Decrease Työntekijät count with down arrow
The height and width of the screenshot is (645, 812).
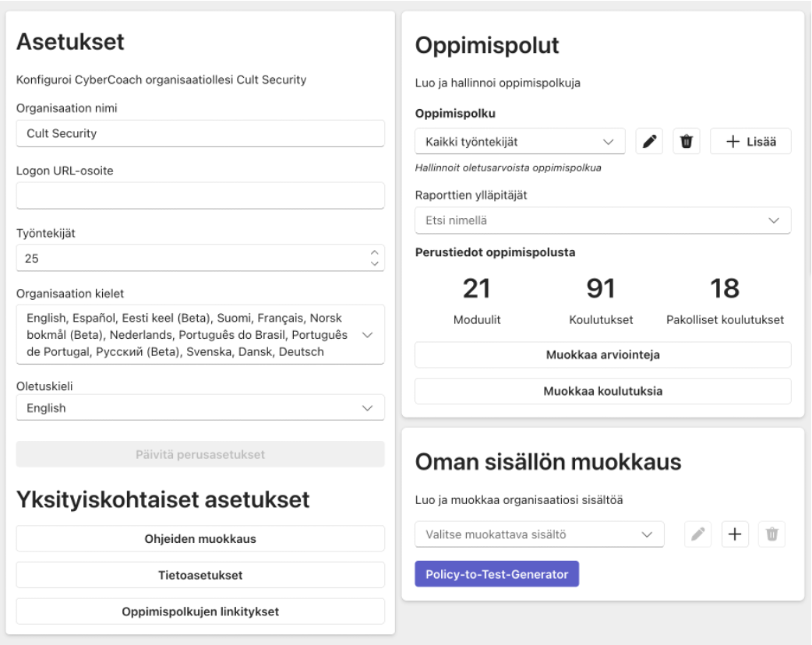pos(374,263)
